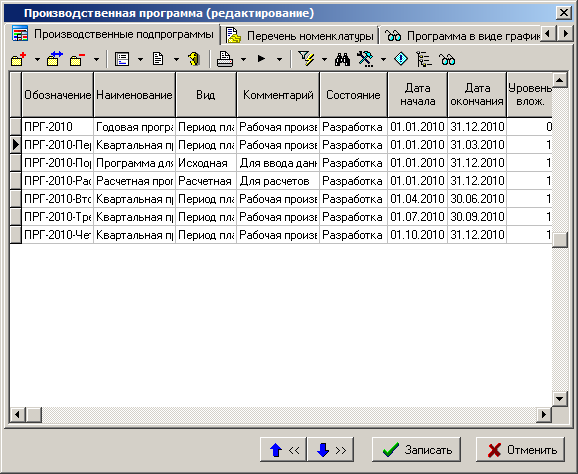This screenshot has width=578, height=474.
Task: Click the hammer and wrench tools icon
Action: 365,59
